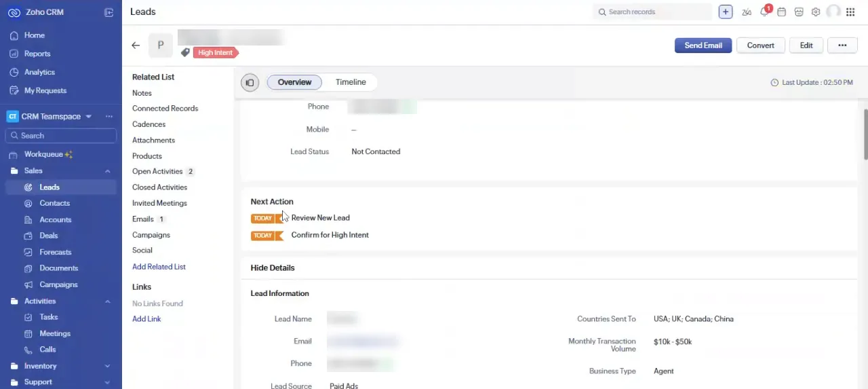Collapse the Activities section
Screen dimensions: 868x389
point(107,301)
